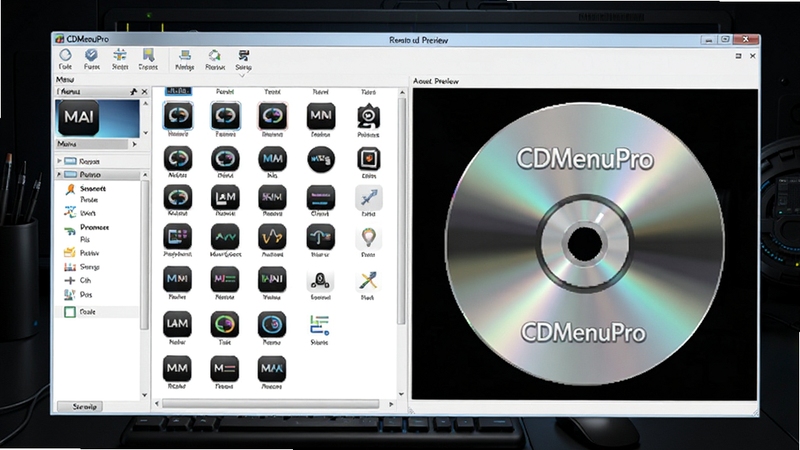Select the icon with purple and blue bars
The image size is (800, 450).
pyautogui.click(x=321, y=197)
